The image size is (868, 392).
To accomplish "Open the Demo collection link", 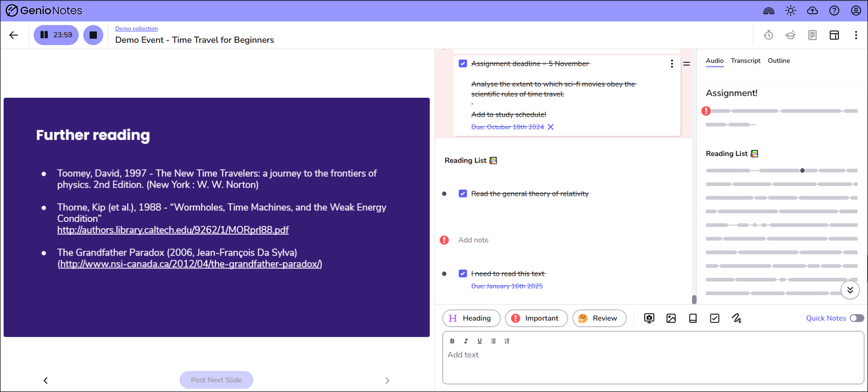I will click(x=136, y=29).
